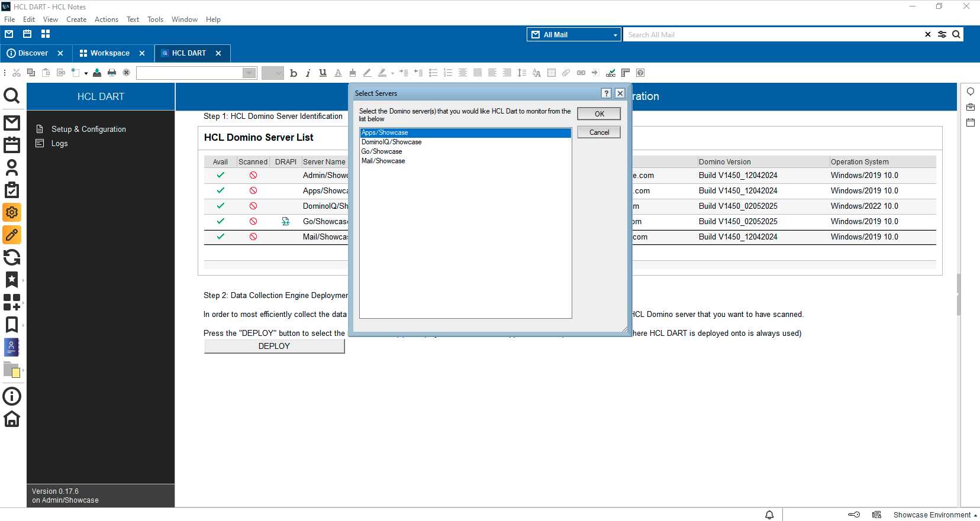980x521 pixels.
Task: Click the replication sync icon in sidebar
Action: [x=12, y=257]
